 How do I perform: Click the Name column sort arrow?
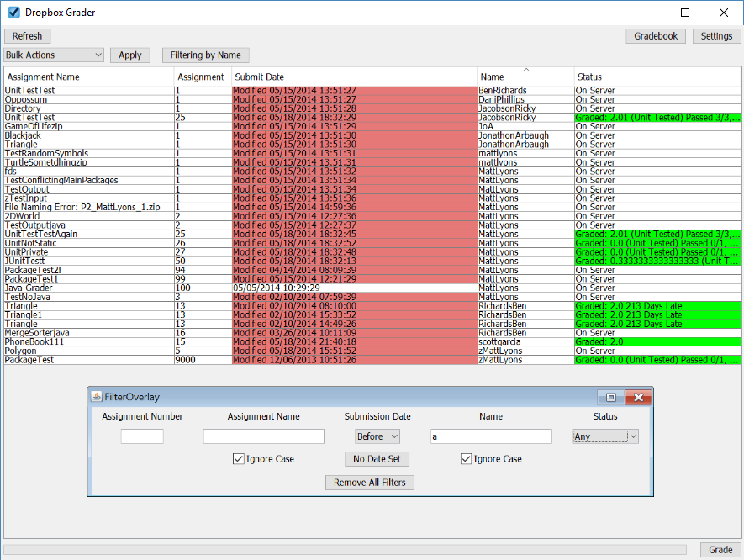[x=526, y=71]
